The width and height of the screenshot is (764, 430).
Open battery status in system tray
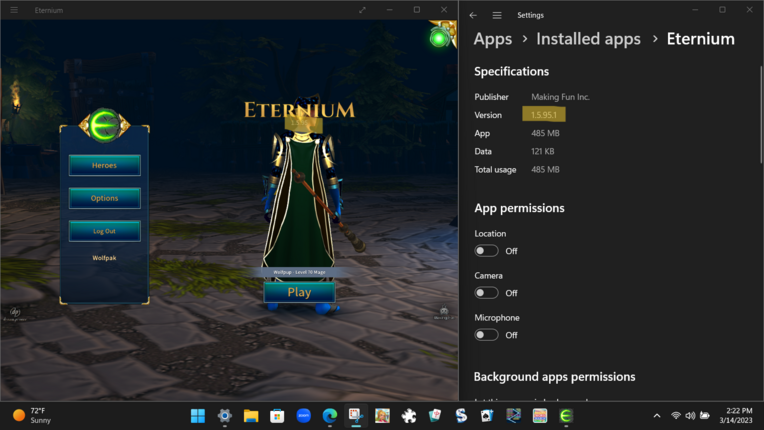point(705,415)
